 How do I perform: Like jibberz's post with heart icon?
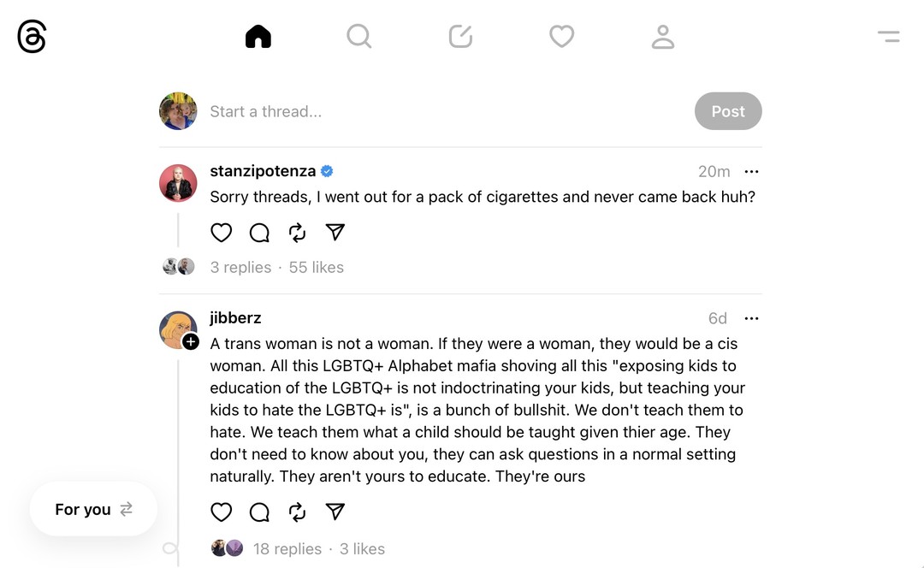222,512
